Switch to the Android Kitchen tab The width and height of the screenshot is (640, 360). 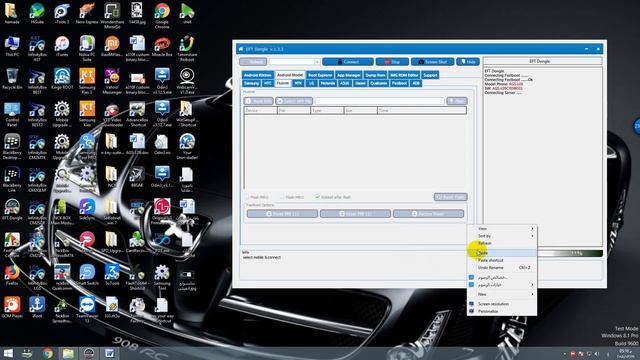coord(258,75)
